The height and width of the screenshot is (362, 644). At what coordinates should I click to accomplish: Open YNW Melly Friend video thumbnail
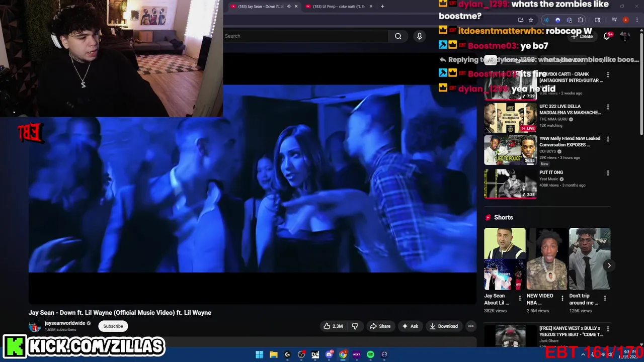(x=511, y=150)
